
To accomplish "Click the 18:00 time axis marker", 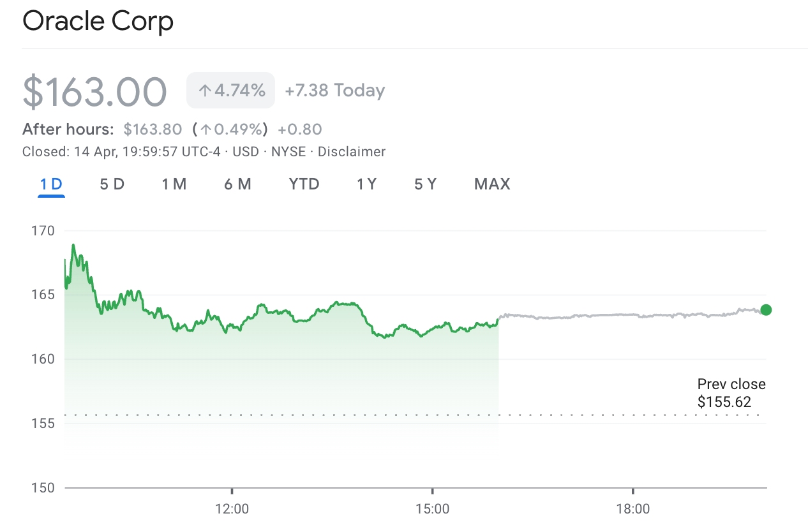I will click(x=632, y=509).
